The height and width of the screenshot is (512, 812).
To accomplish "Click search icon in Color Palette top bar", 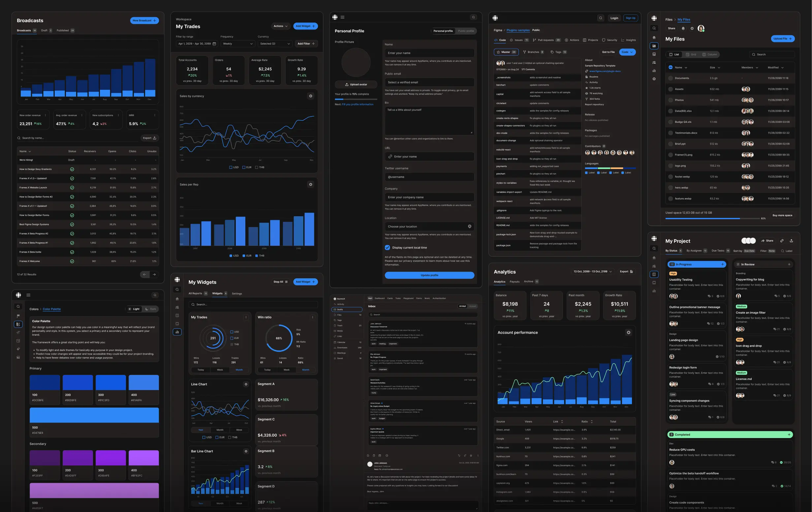I will (155, 295).
